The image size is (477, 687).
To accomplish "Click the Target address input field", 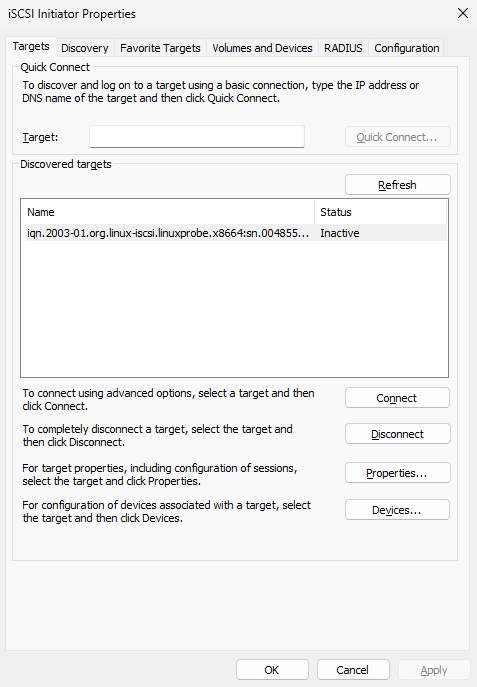I will (197, 137).
